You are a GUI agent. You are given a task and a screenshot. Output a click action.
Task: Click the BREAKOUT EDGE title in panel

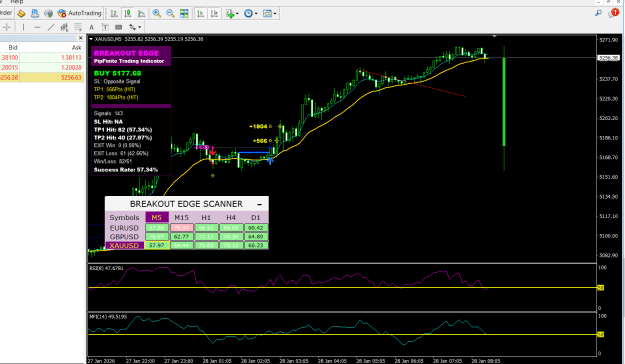[126, 53]
